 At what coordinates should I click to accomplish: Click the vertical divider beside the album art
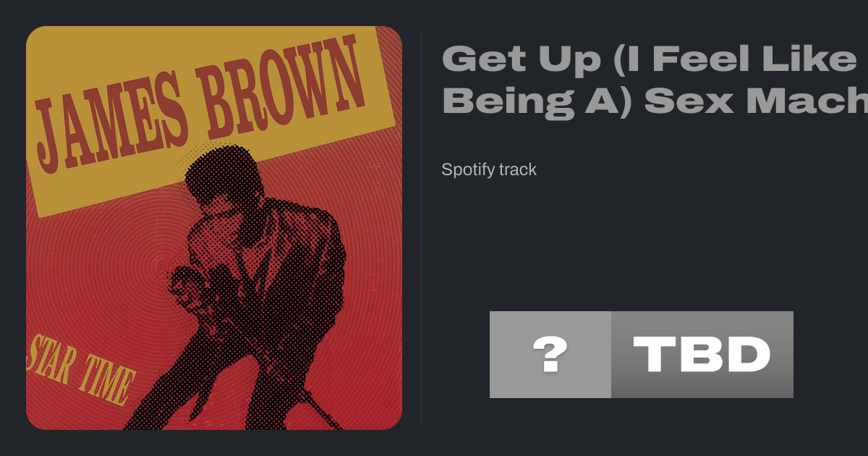coord(422,228)
